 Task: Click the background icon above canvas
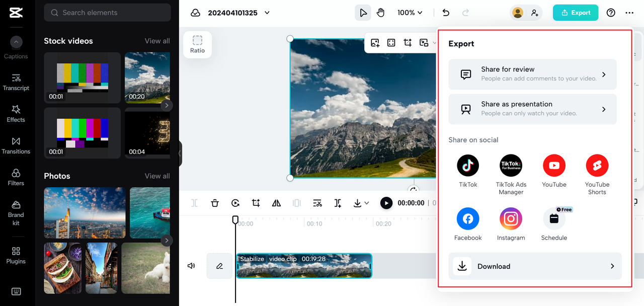(424, 43)
